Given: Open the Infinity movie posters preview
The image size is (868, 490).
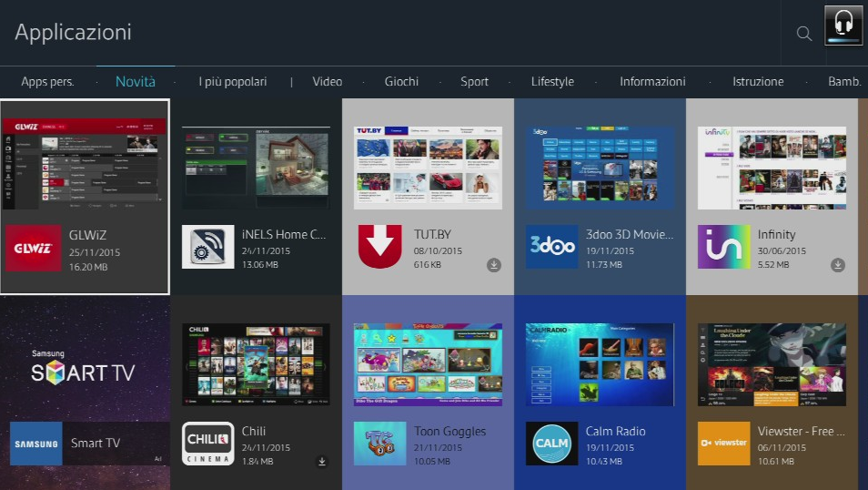Looking at the screenshot, I should point(772,168).
